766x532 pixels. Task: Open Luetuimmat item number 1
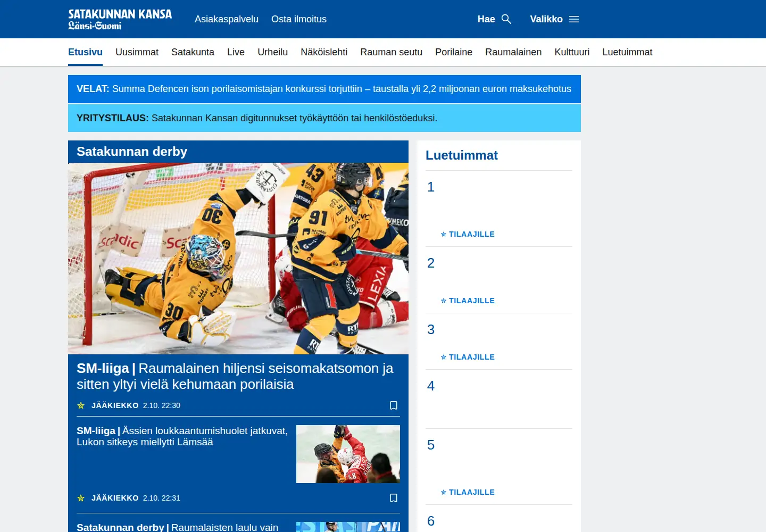tap(499, 209)
